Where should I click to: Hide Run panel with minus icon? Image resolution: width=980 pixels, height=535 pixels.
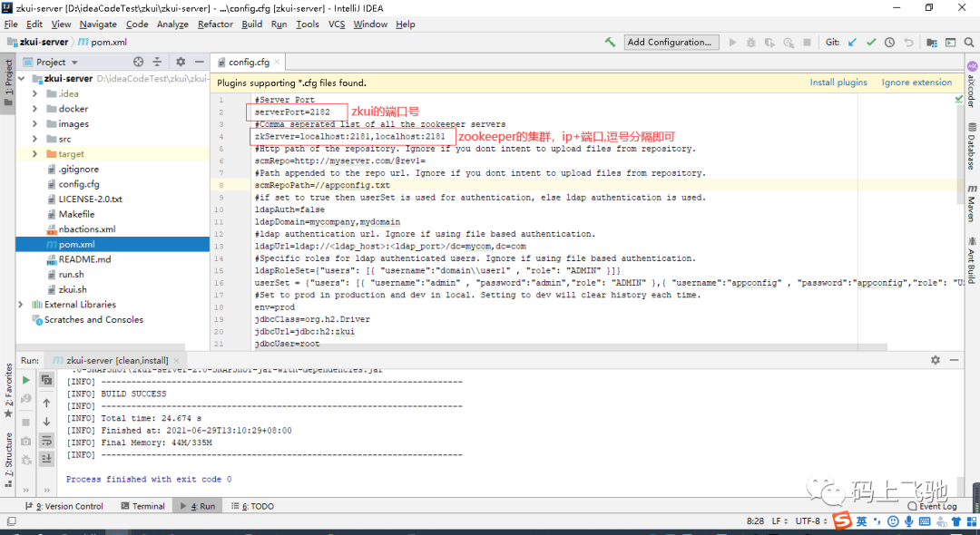click(x=954, y=360)
